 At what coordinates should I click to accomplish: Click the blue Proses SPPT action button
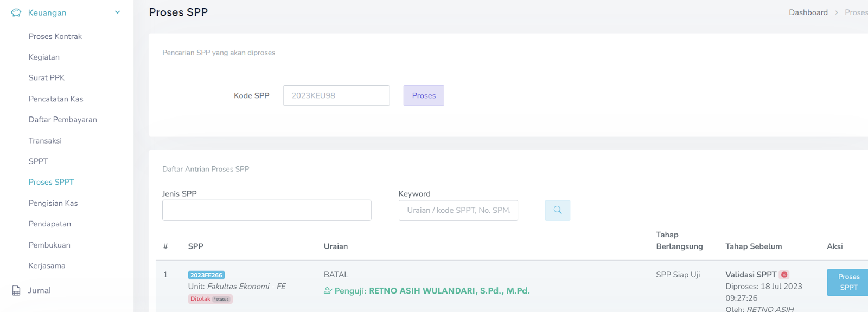(848, 282)
